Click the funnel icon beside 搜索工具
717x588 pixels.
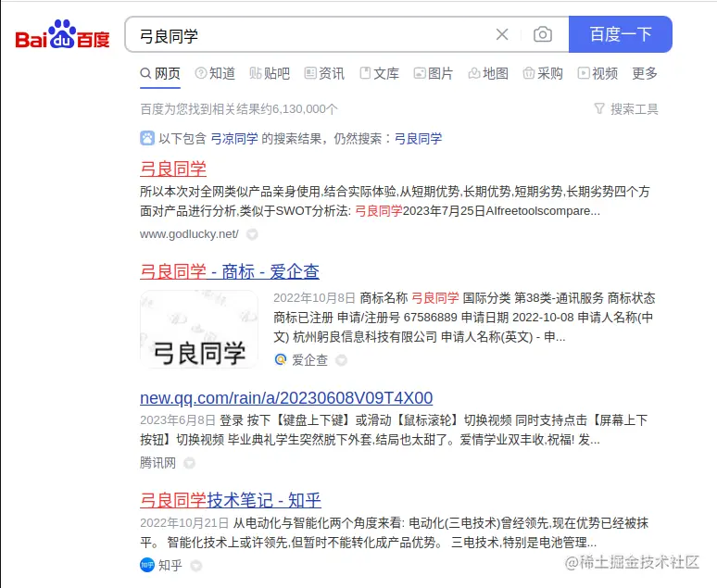[599, 108]
